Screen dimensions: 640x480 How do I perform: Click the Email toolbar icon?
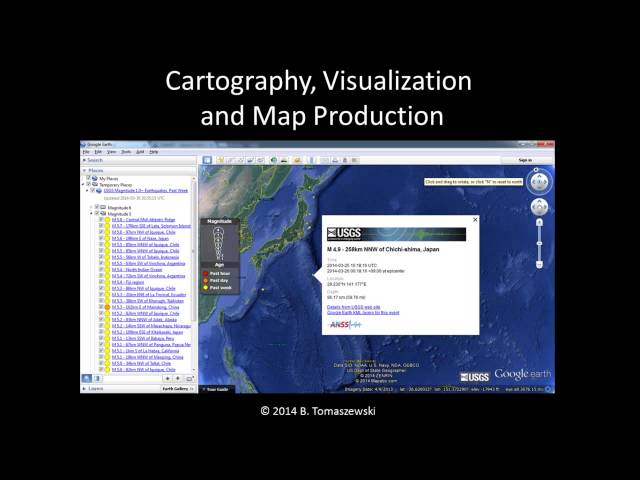point(325,160)
